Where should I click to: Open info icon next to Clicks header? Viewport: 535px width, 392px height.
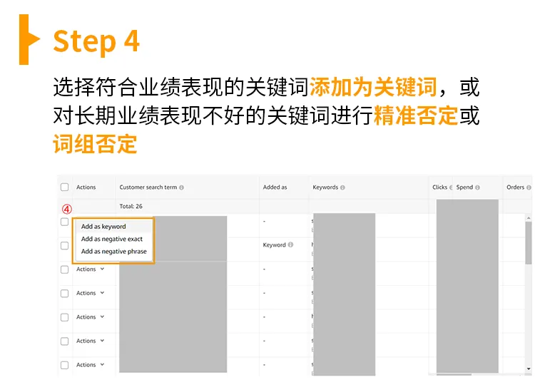pyautogui.click(x=451, y=187)
